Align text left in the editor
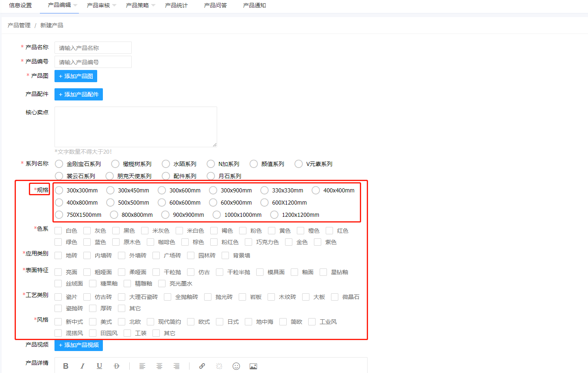Viewport: 588px width, 373px height. (142, 366)
